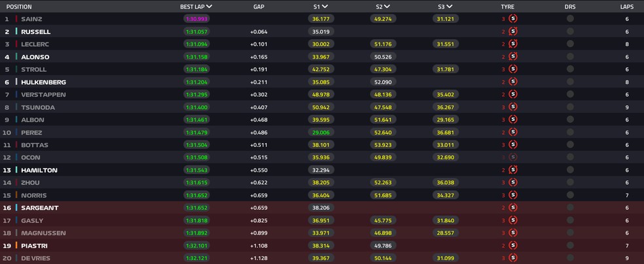Click the soft tyre icon in Tsunoda's row
Viewport: 644px width, 264px height.
[513, 107]
